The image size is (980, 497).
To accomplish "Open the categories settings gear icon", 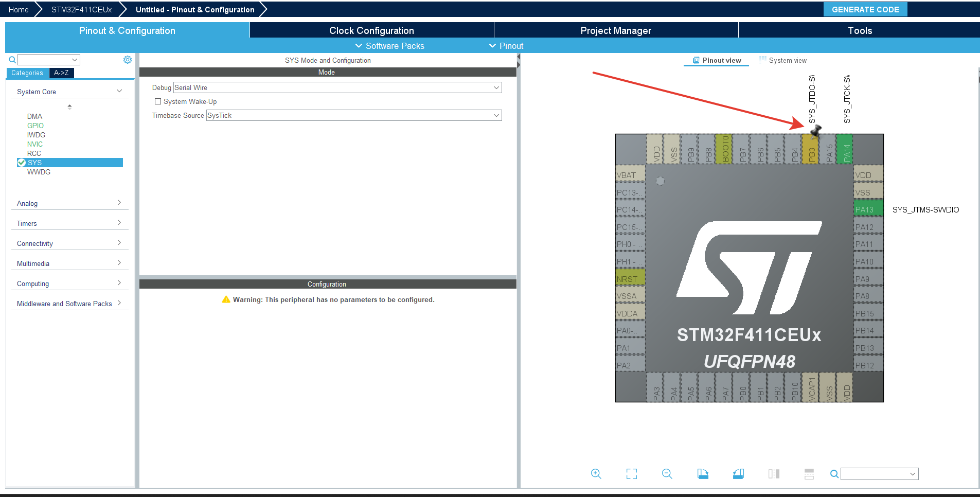I will coord(128,60).
